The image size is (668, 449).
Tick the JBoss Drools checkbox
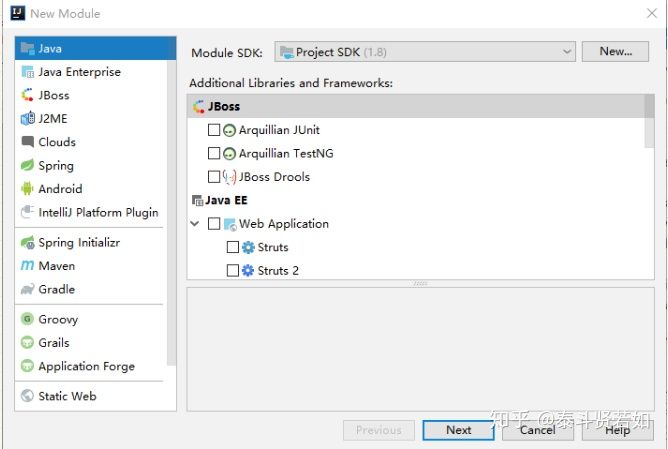point(213,177)
